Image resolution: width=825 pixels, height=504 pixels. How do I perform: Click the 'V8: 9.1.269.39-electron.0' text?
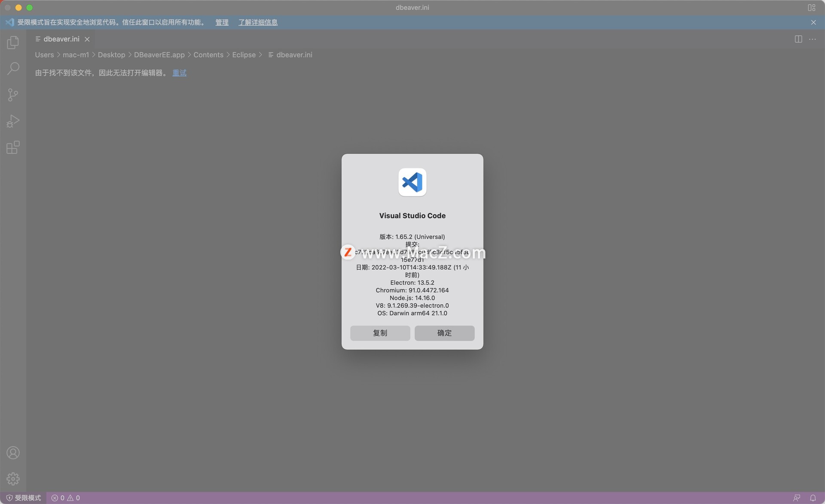point(412,305)
